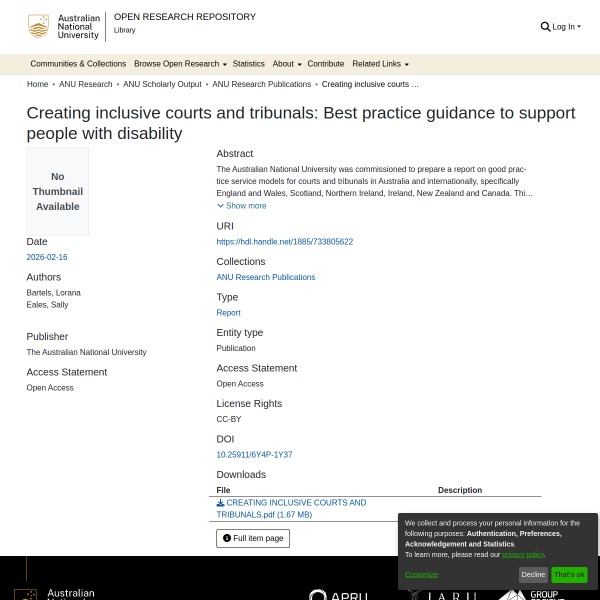Open the Statistics menu item
This screenshot has height=600, width=600.
[x=249, y=64]
